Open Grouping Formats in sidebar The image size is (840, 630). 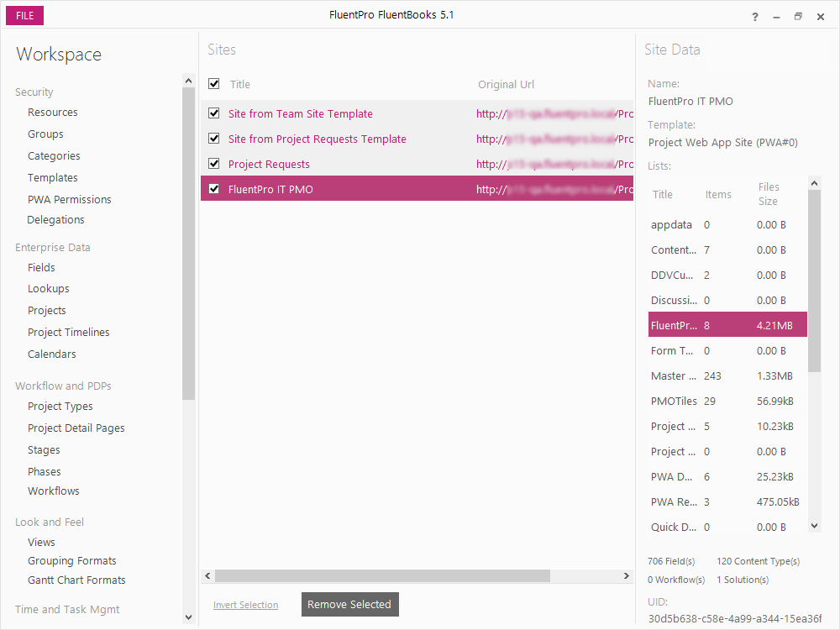coord(71,561)
